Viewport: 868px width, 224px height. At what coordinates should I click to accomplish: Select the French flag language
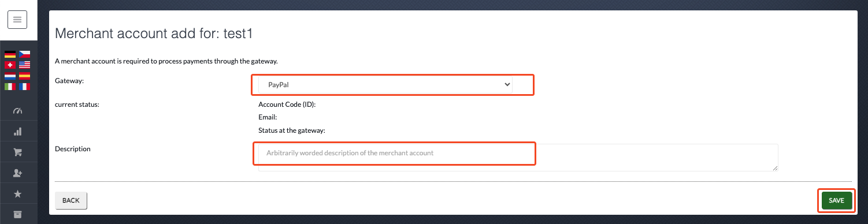(24, 87)
